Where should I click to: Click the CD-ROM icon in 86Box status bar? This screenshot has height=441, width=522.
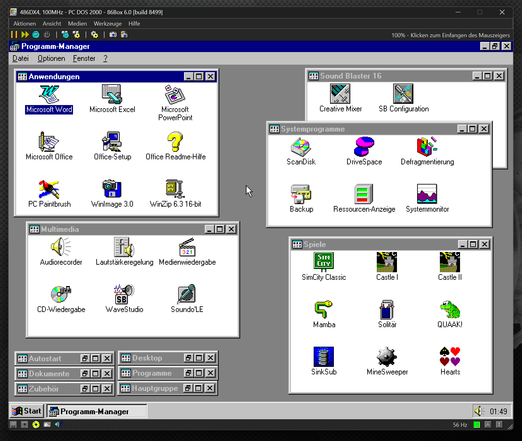pyautogui.click(x=36, y=424)
